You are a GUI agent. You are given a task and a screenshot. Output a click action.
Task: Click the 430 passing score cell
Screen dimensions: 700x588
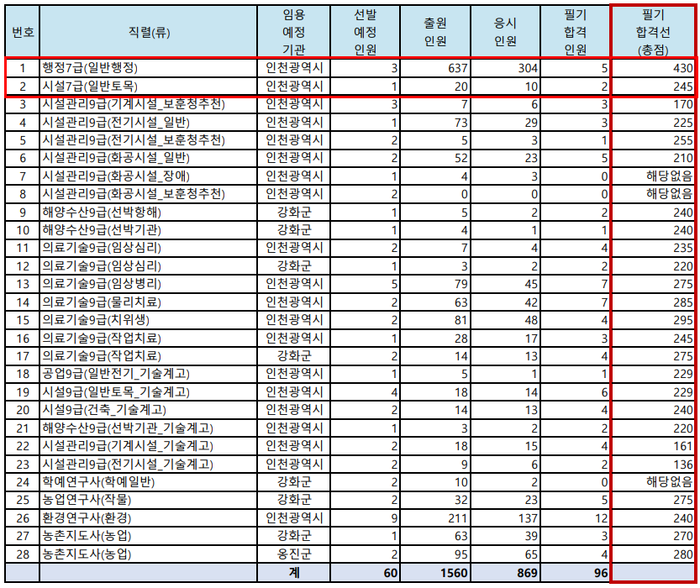click(x=653, y=68)
